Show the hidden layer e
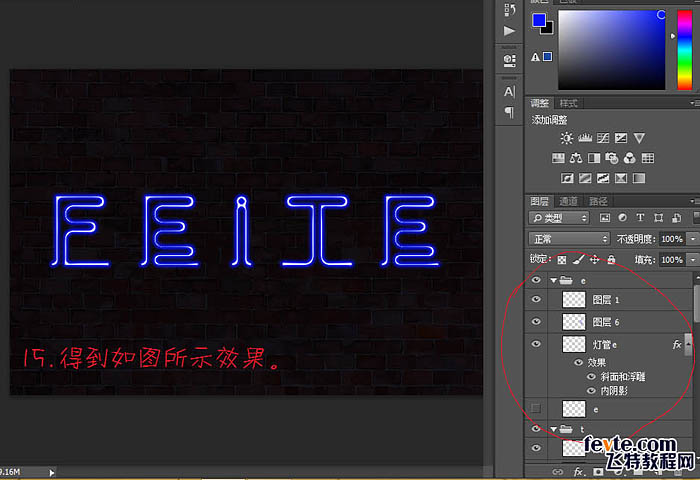The height and width of the screenshot is (480, 700). point(536,408)
